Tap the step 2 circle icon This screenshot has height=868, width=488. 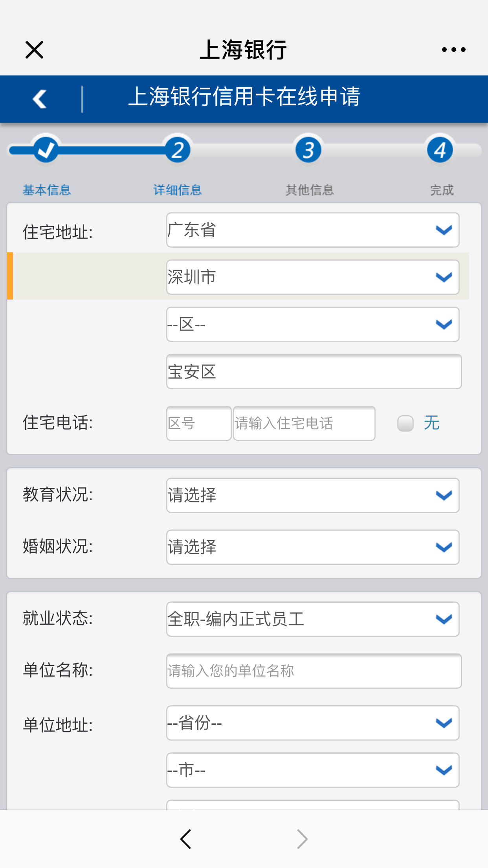[178, 149]
